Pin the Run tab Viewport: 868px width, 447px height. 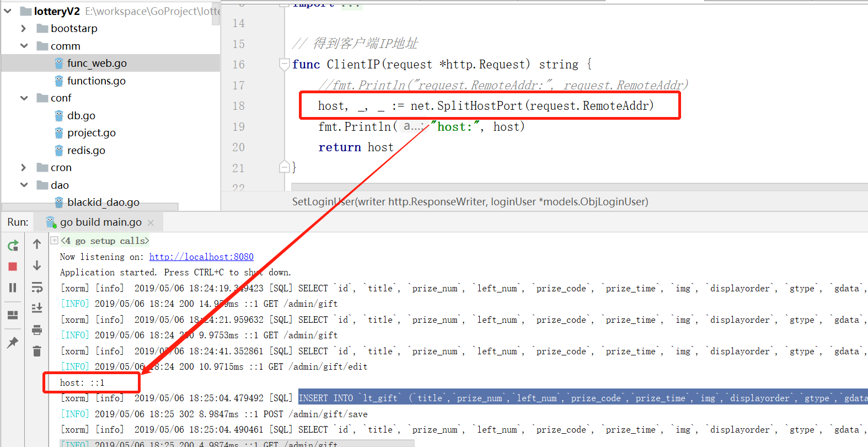click(13, 343)
